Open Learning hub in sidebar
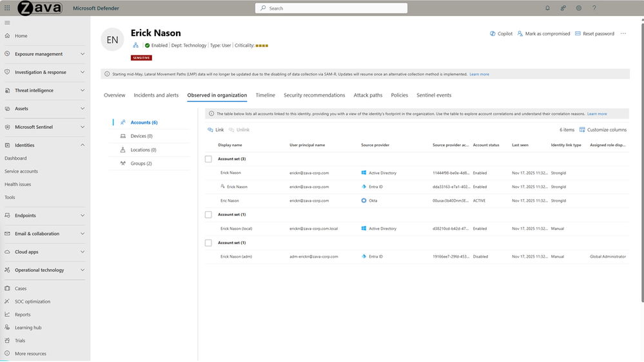644x362 pixels. 28,327
